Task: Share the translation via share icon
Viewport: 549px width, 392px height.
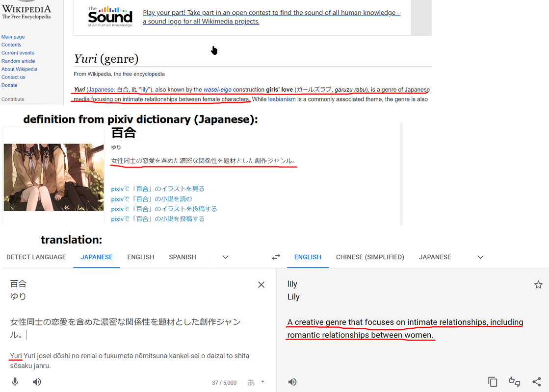Action: [x=536, y=382]
